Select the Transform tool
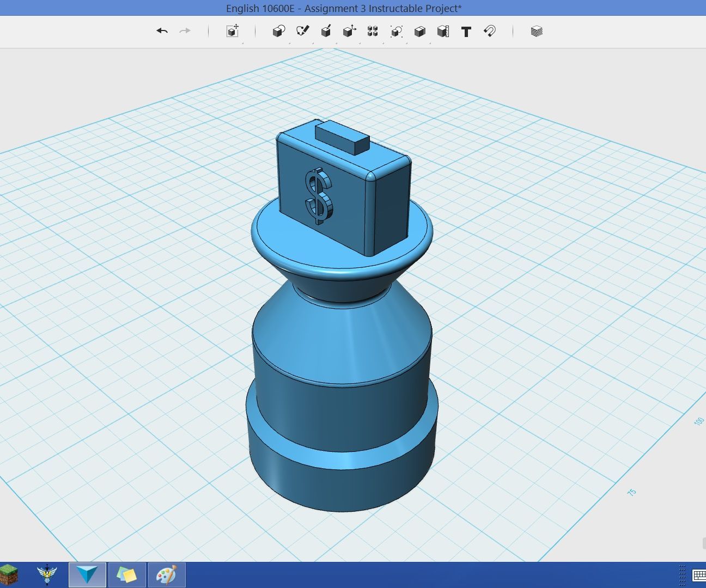Image resolution: width=706 pixels, height=588 pixels. coord(232,31)
